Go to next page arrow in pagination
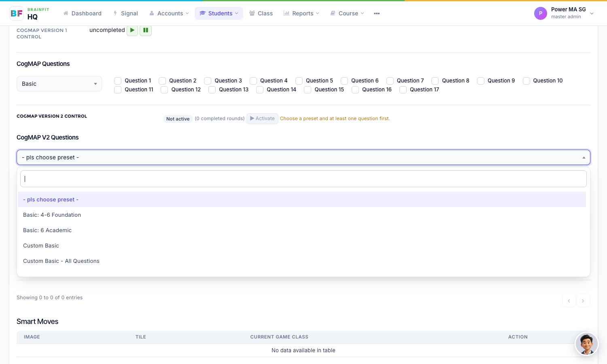607x364 pixels. [x=583, y=301]
